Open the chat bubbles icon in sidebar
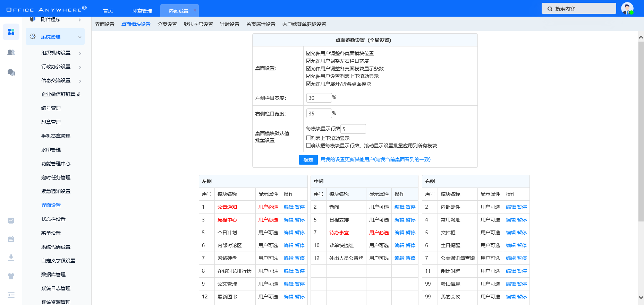The image size is (644, 305). click(11, 72)
